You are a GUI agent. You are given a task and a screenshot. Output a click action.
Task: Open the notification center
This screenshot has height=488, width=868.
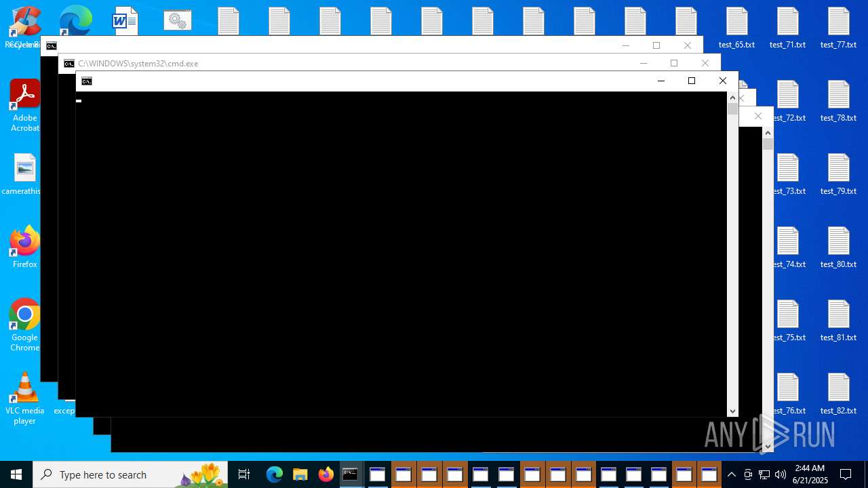point(846,474)
